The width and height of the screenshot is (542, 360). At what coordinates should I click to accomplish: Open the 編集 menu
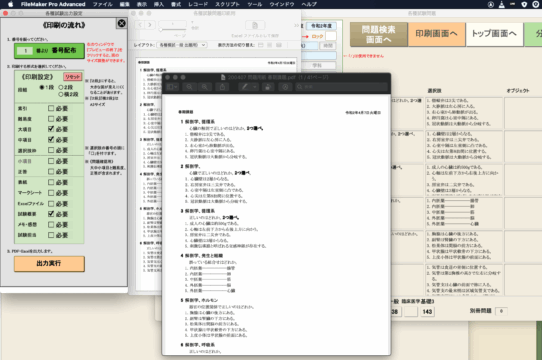[124, 4]
